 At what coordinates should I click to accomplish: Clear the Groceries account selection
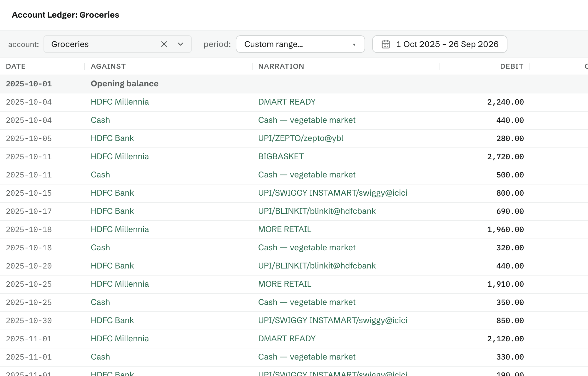(164, 44)
